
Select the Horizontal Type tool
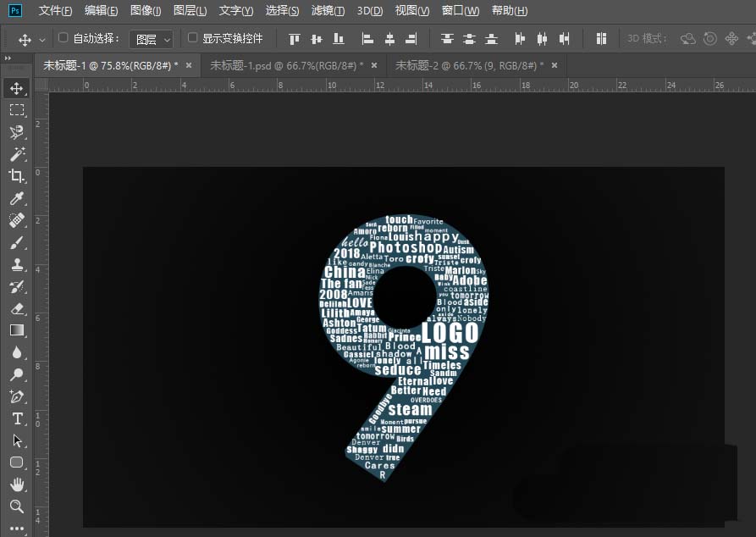tap(17, 418)
